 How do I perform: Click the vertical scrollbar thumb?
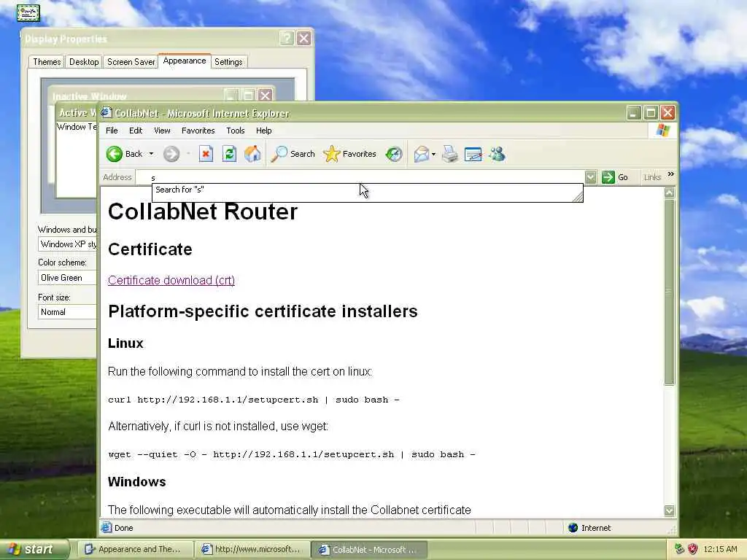670,292
